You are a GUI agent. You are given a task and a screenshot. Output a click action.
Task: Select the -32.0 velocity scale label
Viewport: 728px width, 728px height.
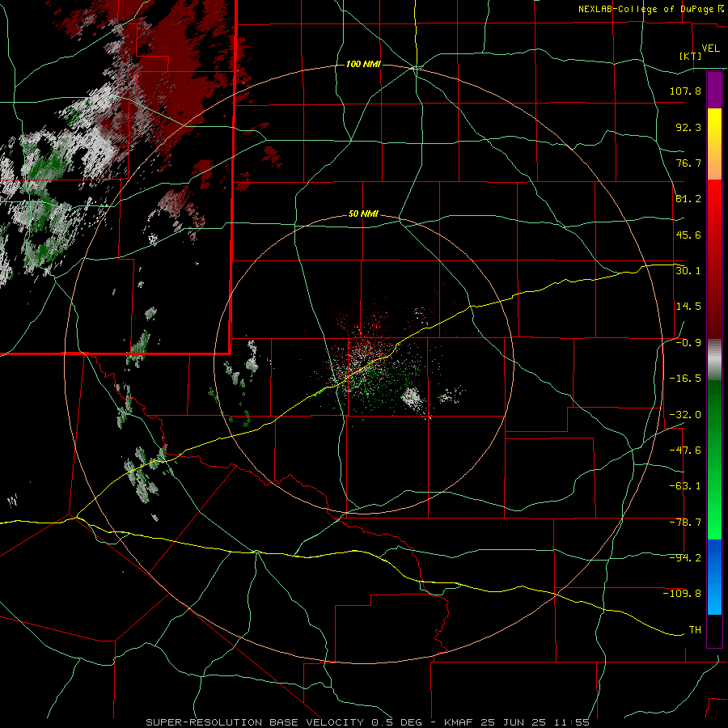click(685, 415)
